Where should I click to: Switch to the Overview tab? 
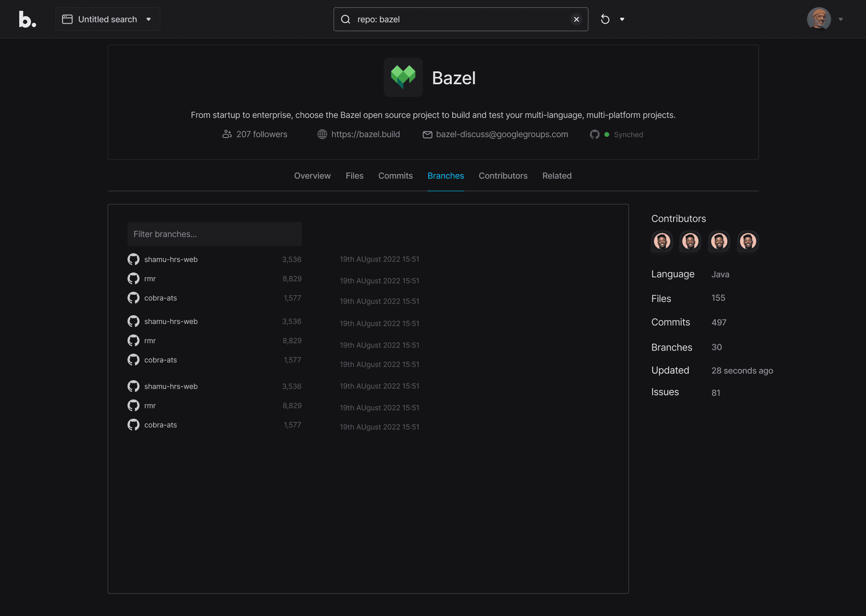click(312, 176)
